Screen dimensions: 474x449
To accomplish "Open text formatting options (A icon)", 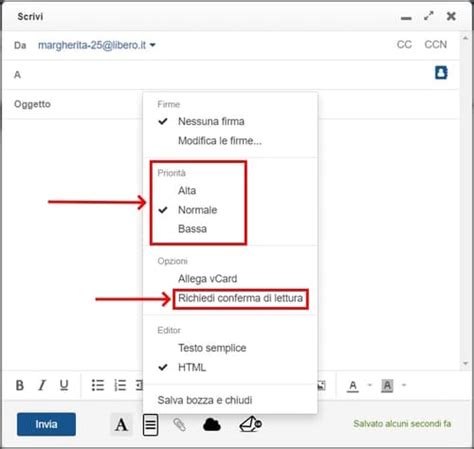I will point(121,425).
